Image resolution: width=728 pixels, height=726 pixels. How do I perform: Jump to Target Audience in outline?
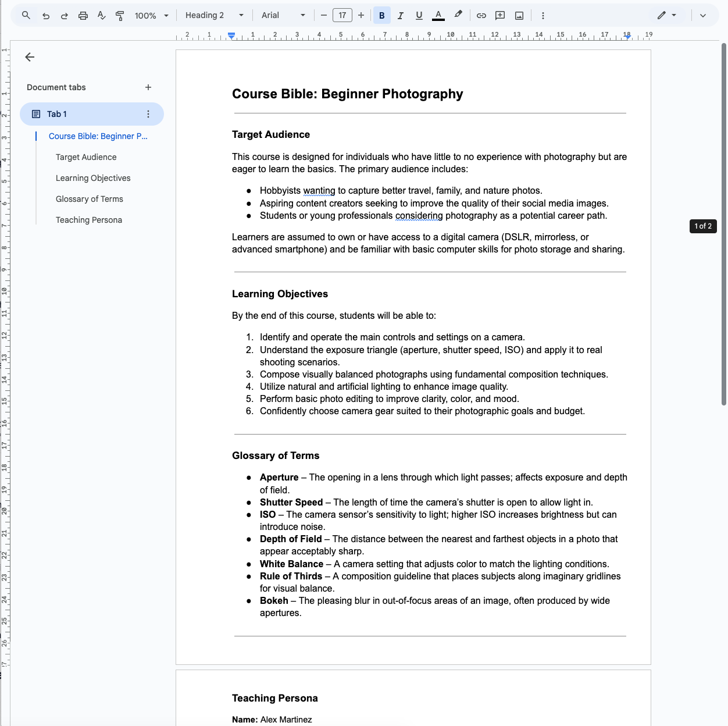pos(86,157)
